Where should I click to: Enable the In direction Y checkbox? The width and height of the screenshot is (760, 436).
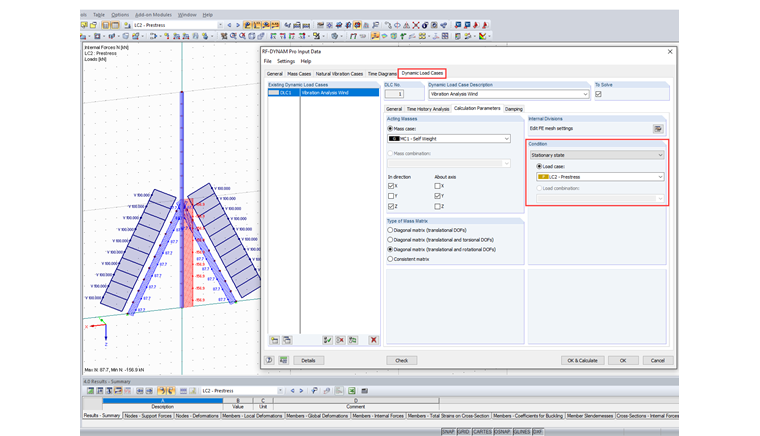coord(391,196)
